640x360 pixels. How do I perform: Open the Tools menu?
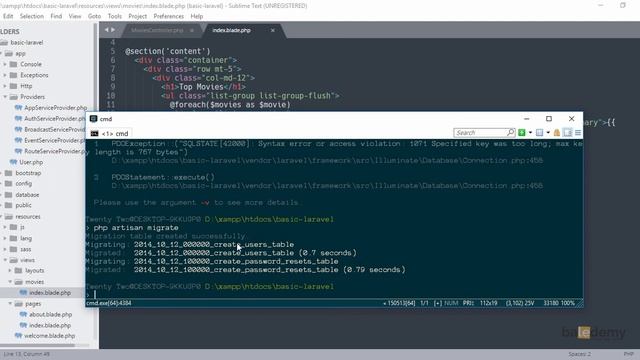115,16
